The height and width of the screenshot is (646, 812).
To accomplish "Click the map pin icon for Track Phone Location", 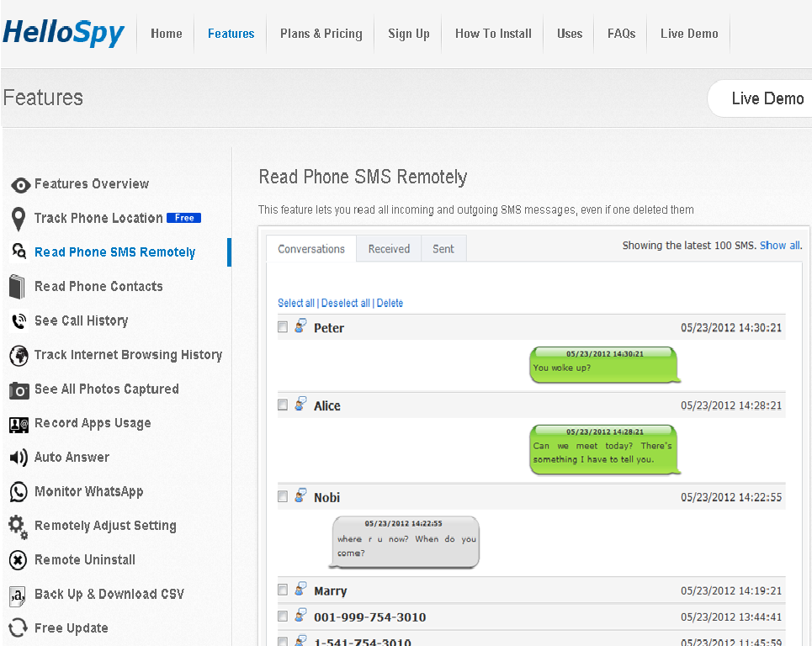I will [x=19, y=219].
